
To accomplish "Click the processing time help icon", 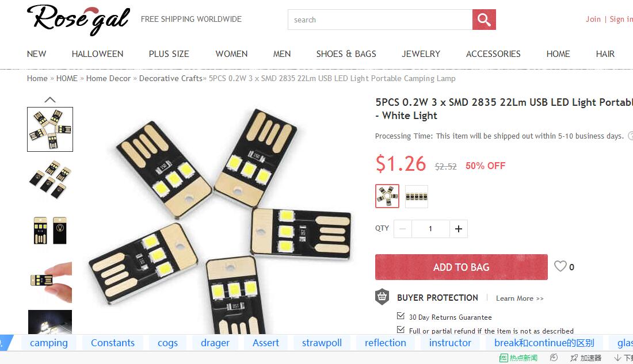I will click(631, 136).
